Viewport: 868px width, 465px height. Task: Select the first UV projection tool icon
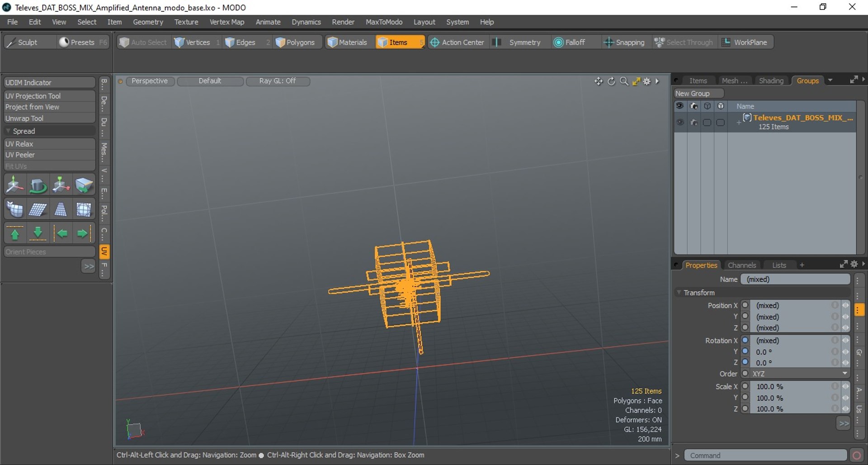click(14, 185)
